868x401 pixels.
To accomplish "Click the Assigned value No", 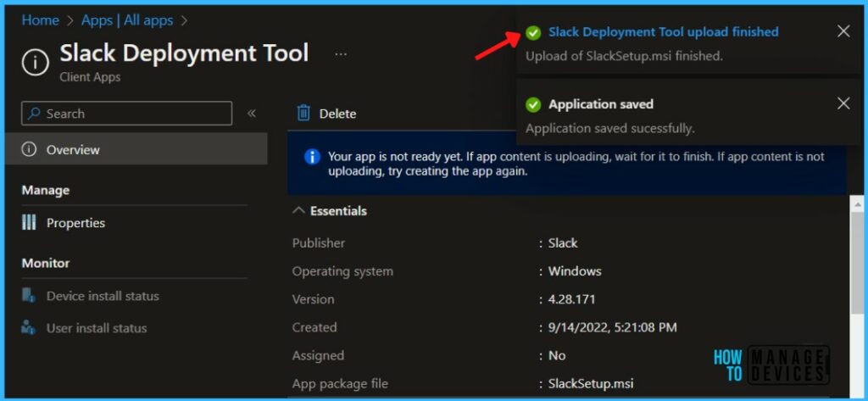I will (557, 355).
